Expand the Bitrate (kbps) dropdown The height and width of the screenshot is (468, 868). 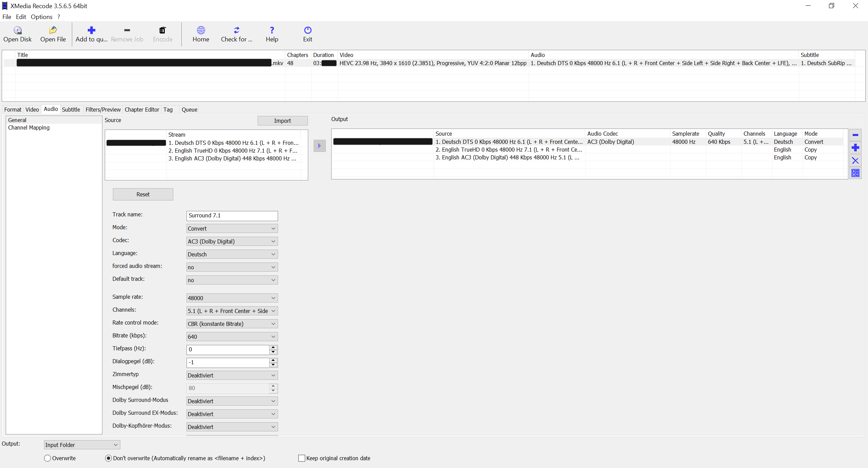232,337
